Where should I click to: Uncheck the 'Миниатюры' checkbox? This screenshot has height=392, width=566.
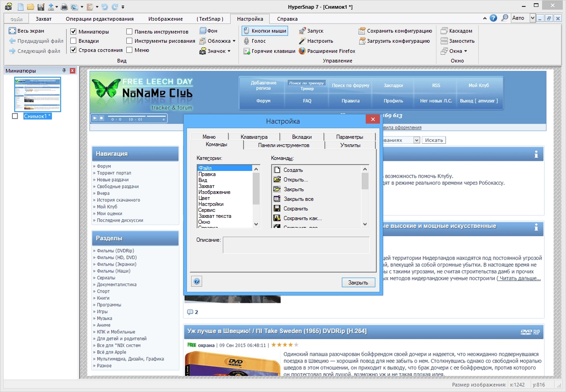click(74, 32)
